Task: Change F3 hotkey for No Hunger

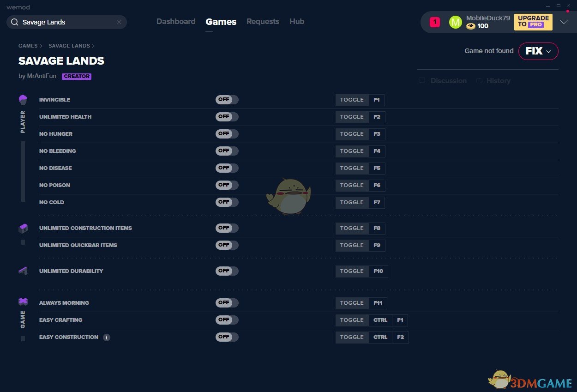Action: 377,134
